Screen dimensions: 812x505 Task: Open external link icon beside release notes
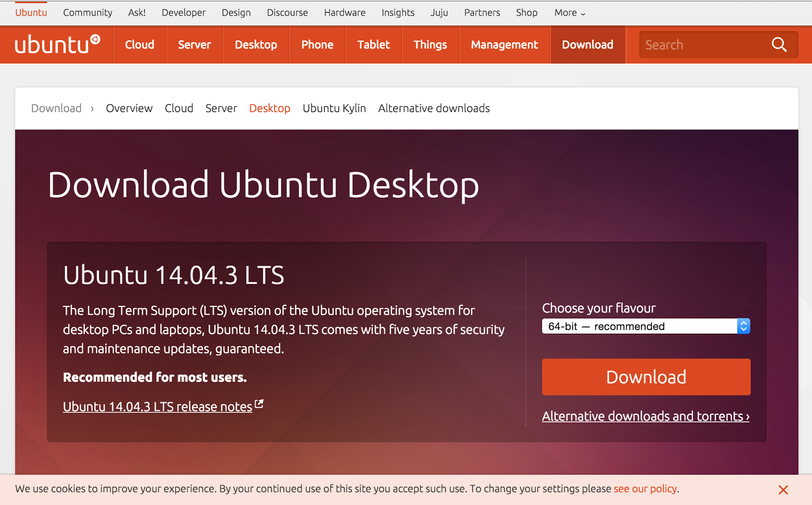click(259, 404)
